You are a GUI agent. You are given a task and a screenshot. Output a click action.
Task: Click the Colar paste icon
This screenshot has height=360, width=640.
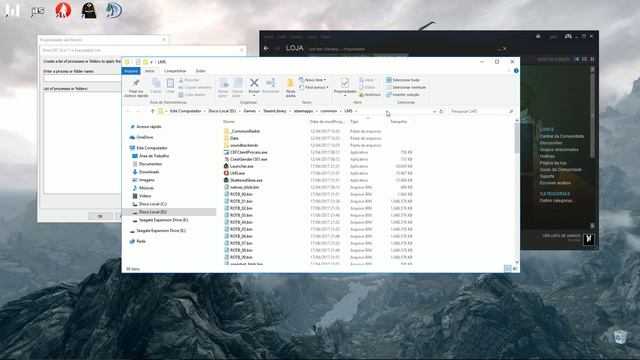pos(170,83)
